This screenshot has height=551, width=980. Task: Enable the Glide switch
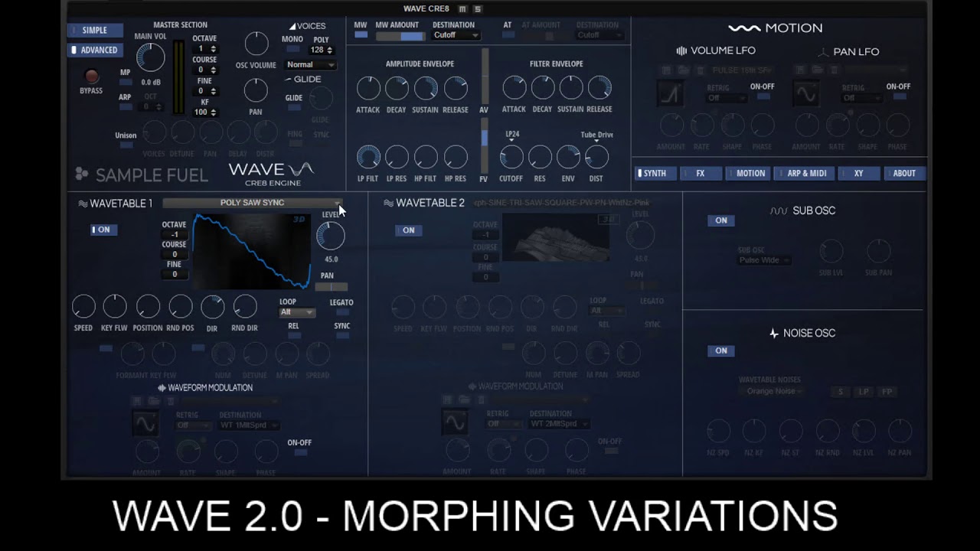(x=294, y=108)
